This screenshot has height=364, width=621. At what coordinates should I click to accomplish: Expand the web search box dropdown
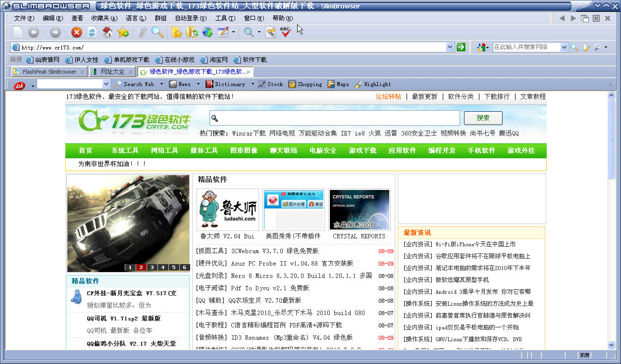pyautogui.click(x=564, y=47)
